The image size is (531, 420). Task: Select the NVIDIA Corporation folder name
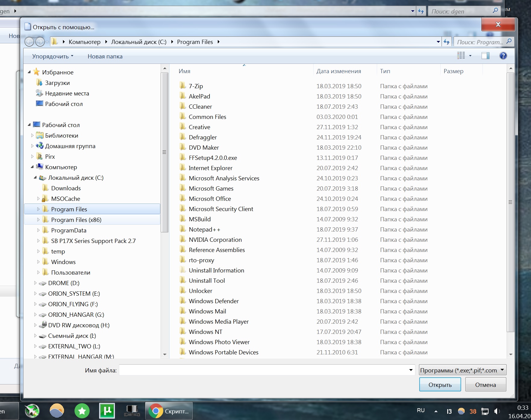pyautogui.click(x=215, y=239)
